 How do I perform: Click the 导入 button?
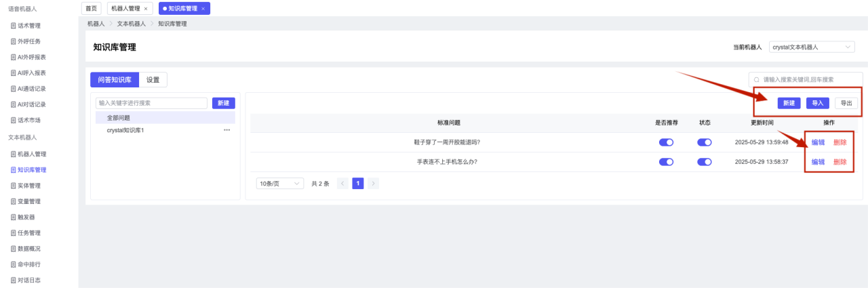point(818,103)
